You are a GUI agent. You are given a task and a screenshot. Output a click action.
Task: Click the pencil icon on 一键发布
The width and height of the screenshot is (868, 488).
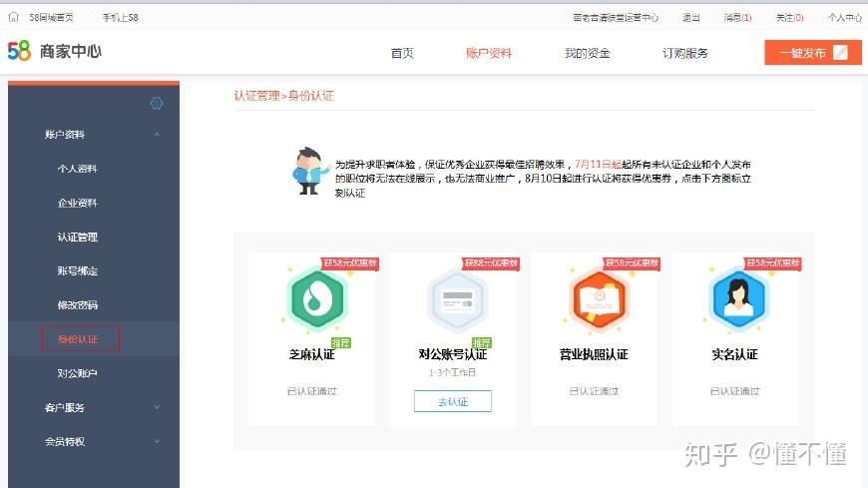tap(840, 53)
